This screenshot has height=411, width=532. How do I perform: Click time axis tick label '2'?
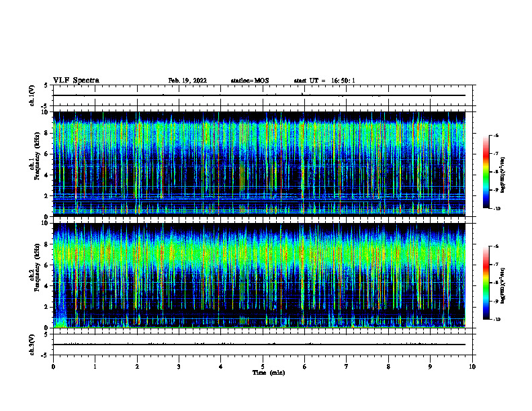137,367
